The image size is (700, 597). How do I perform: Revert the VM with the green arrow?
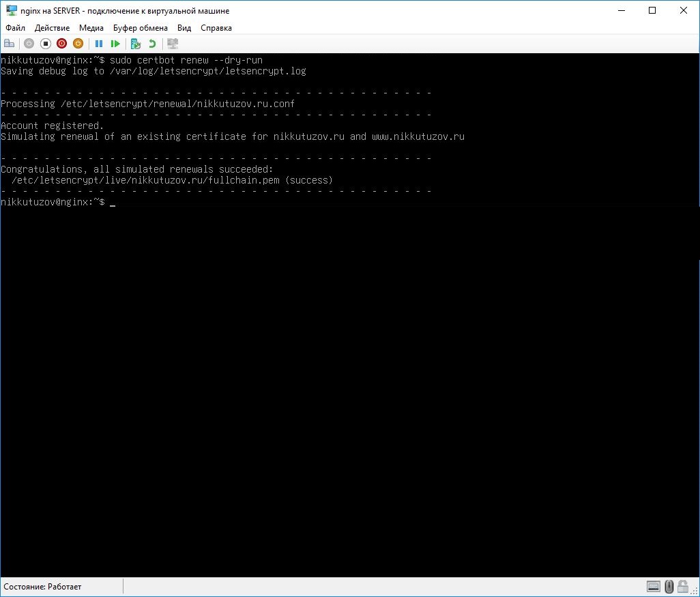click(152, 44)
